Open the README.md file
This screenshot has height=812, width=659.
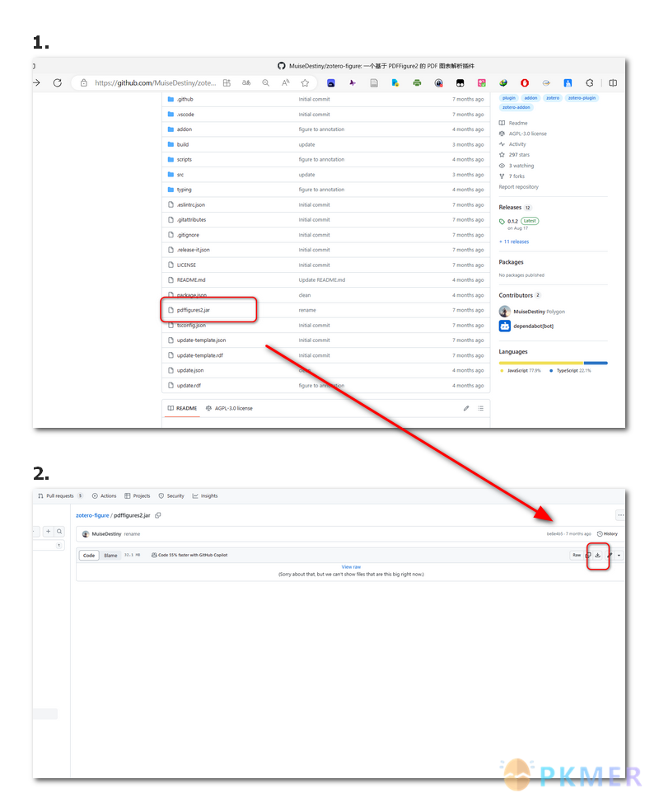[191, 279]
